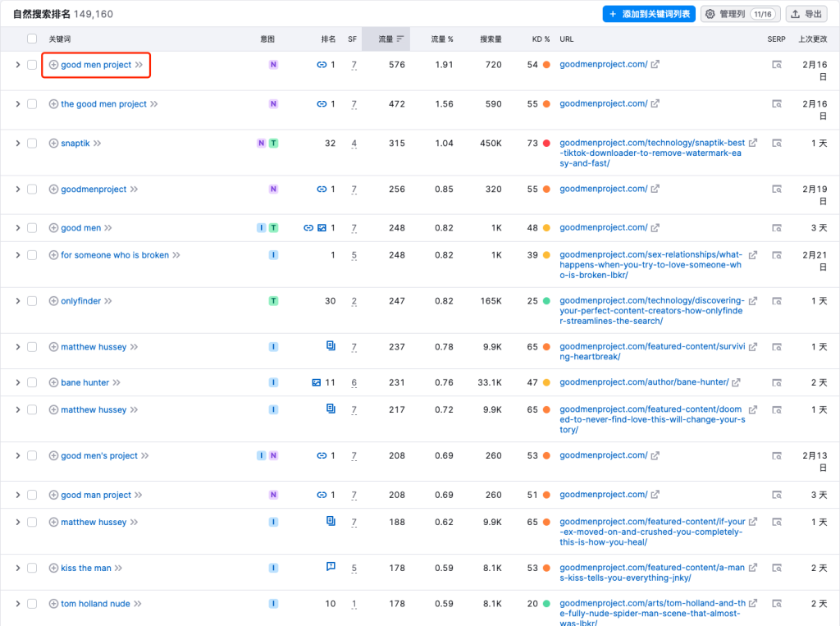Open the 'for someone who is broken' keyword link

[115, 255]
